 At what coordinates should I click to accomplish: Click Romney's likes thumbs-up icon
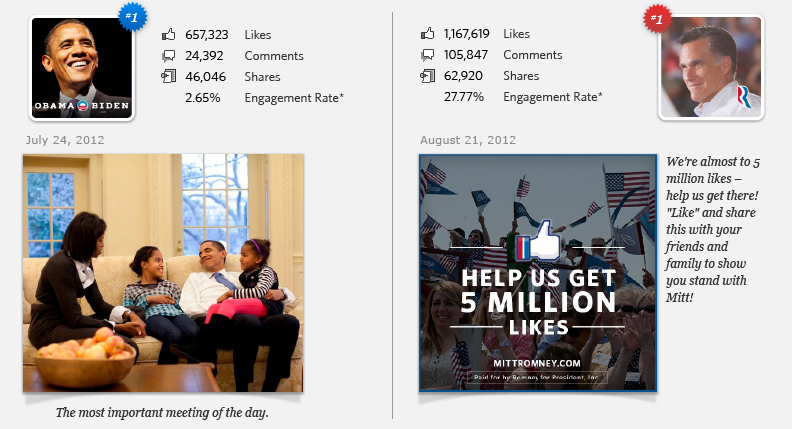coord(427,34)
